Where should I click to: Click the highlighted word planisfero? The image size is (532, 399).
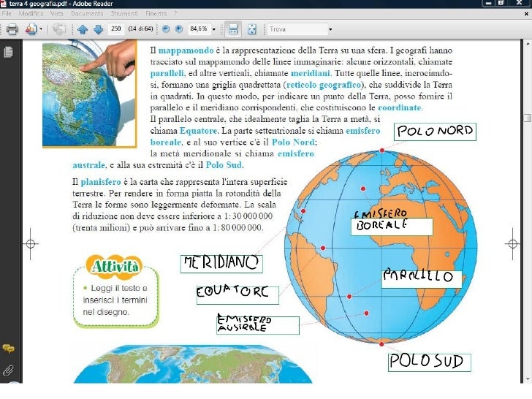tap(101, 182)
